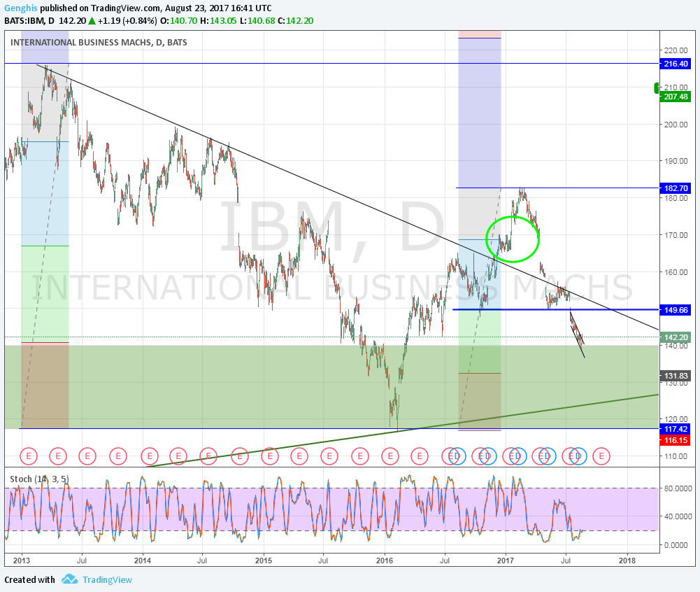The height and width of the screenshot is (592, 700).
Task: Click the first earnings marker beside 2013
Action: click(29, 456)
